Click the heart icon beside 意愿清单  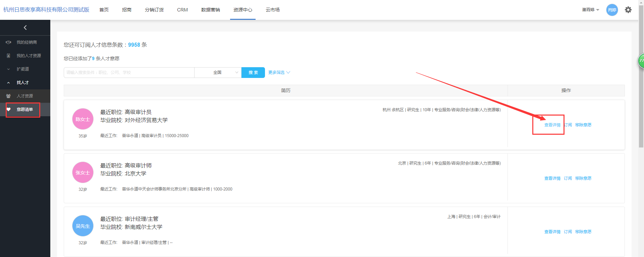tap(9, 110)
